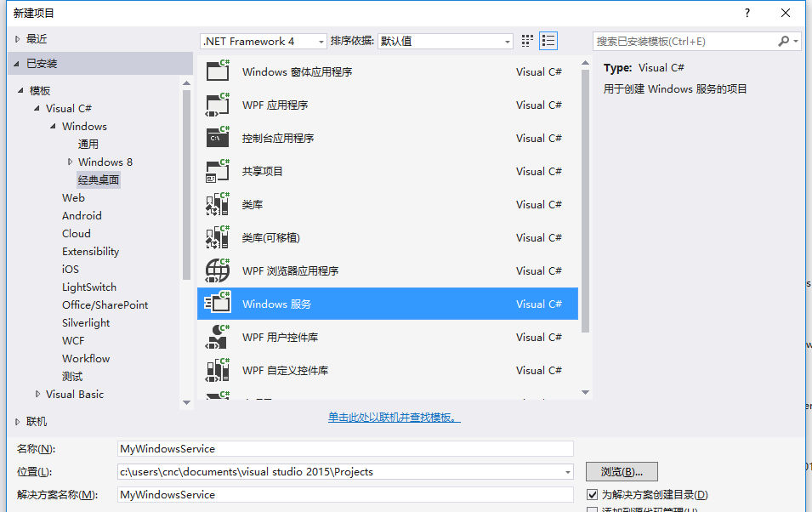This screenshot has height=512, width=812.
Task: Click the template list vertical scrollbar
Action: point(585,201)
